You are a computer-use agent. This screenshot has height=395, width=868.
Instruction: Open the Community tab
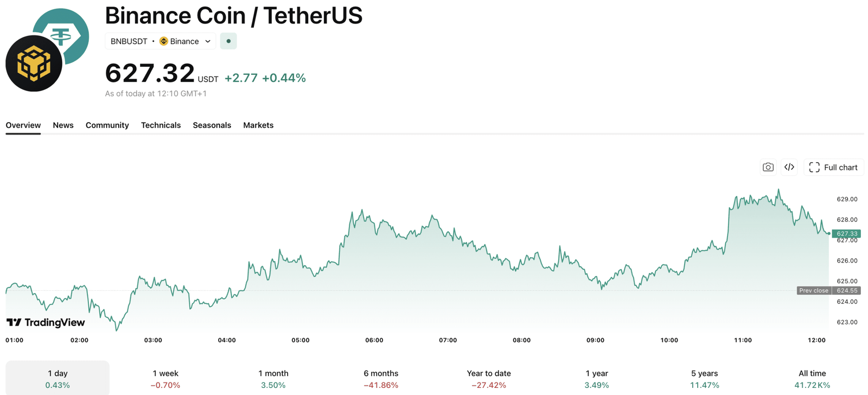[107, 125]
